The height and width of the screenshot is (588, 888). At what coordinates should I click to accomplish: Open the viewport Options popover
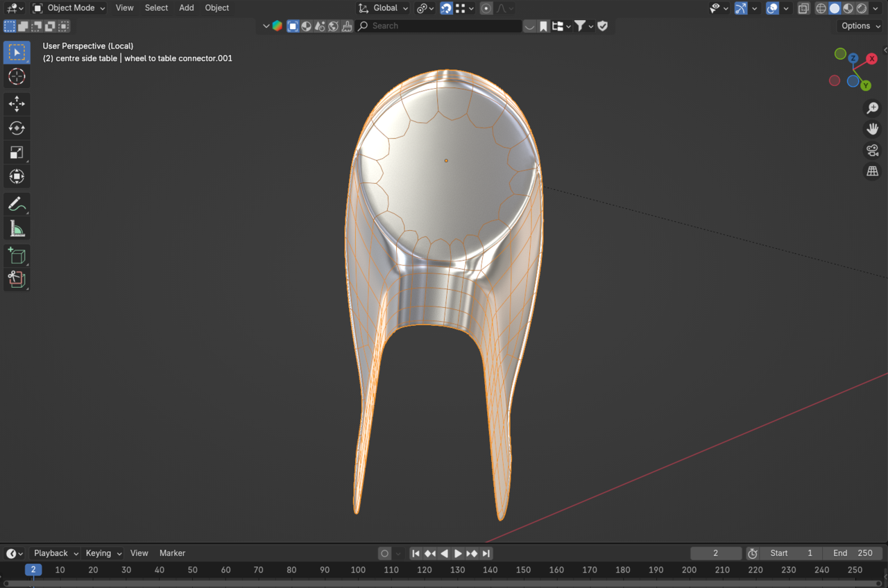tap(859, 26)
